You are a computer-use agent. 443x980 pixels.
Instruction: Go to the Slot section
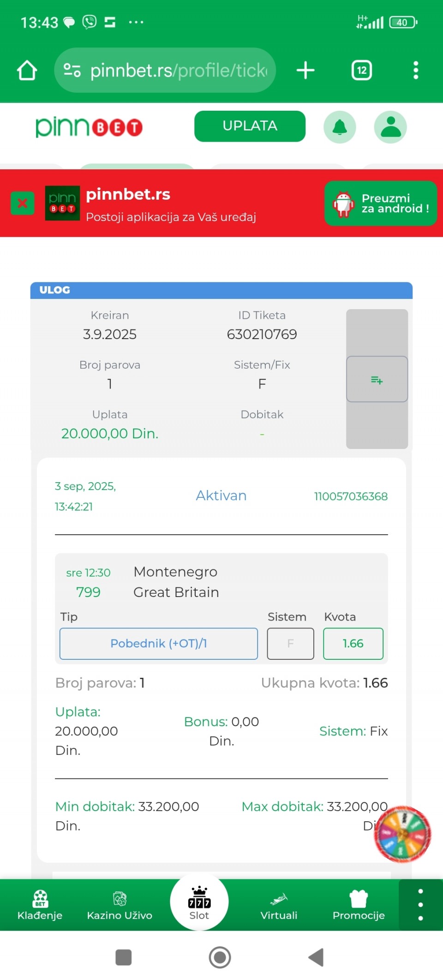click(x=199, y=902)
